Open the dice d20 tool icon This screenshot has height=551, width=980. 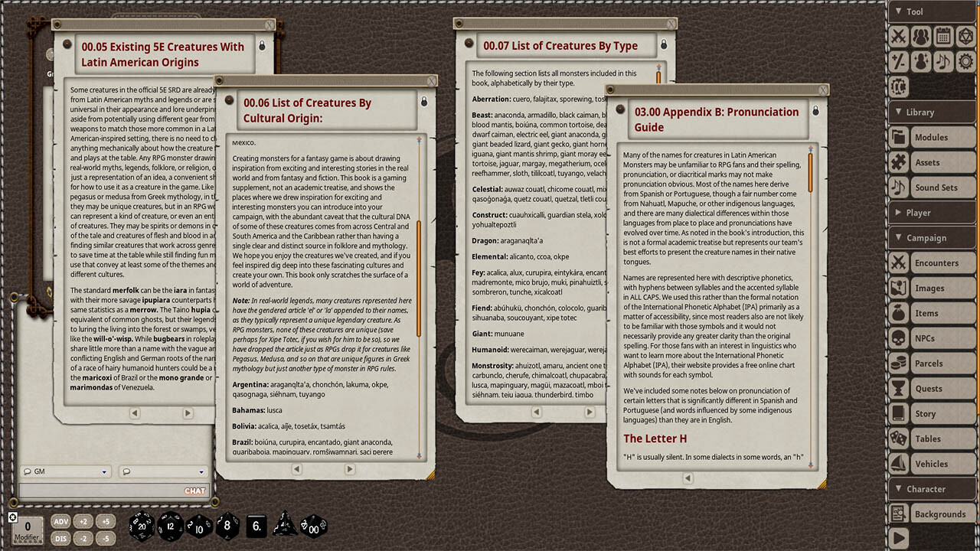click(966, 36)
